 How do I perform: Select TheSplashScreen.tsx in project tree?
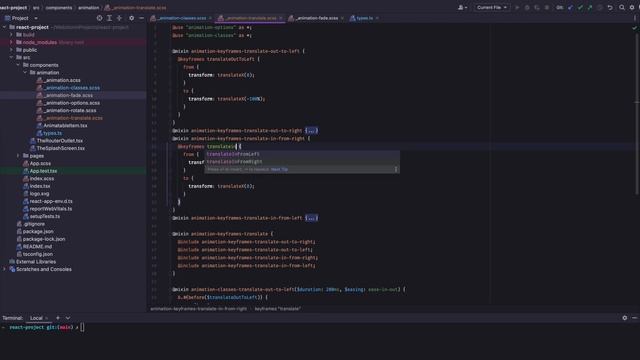tap(61, 148)
